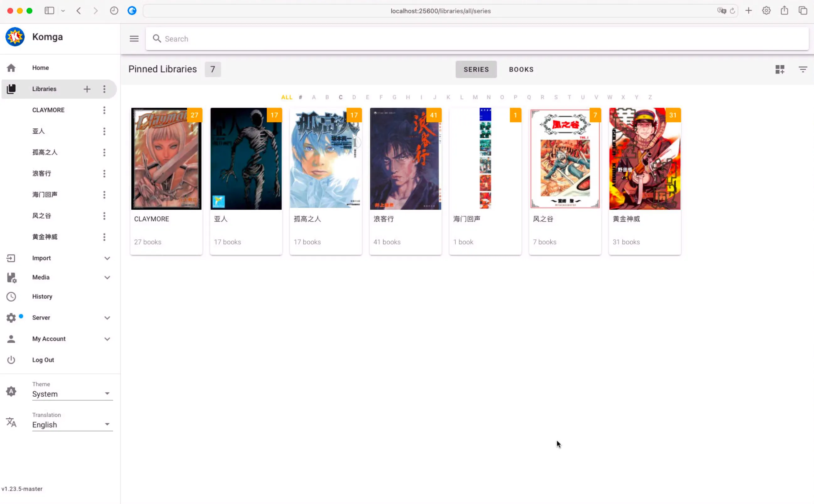Filter series by letter C
Screen dimensions: 814x504
tap(340, 97)
